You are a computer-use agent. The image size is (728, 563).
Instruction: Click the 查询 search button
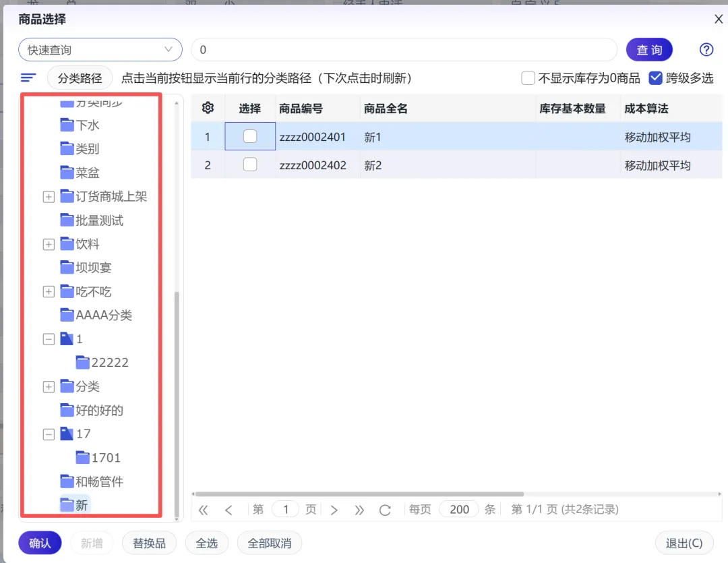pyautogui.click(x=649, y=49)
